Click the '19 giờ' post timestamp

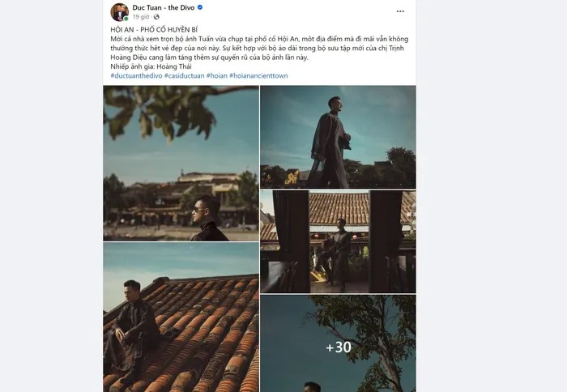(141, 16)
